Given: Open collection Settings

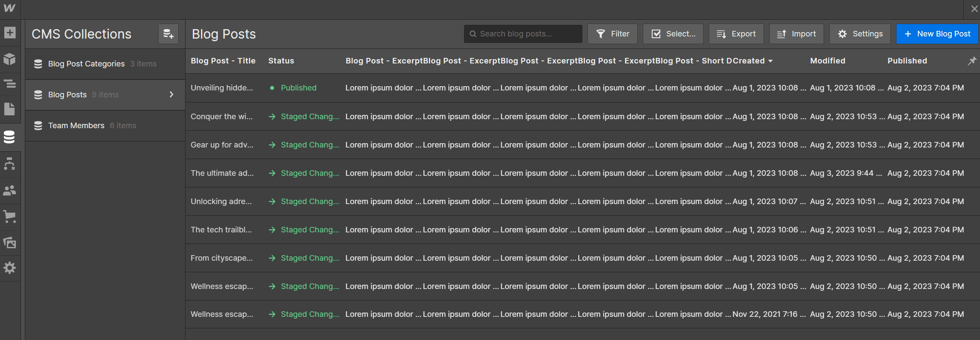Looking at the screenshot, I should (860, 34).
